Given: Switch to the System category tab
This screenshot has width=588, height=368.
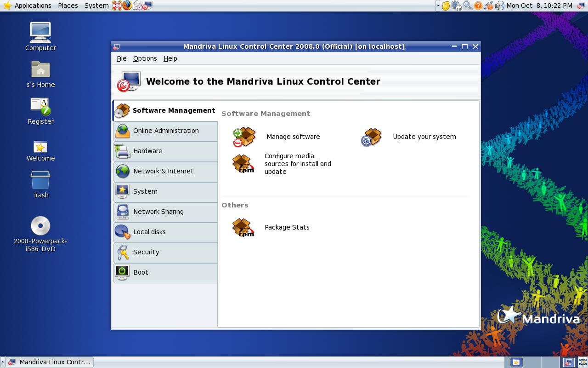Looking at the screenshot, I should click(x=165, y=192).
